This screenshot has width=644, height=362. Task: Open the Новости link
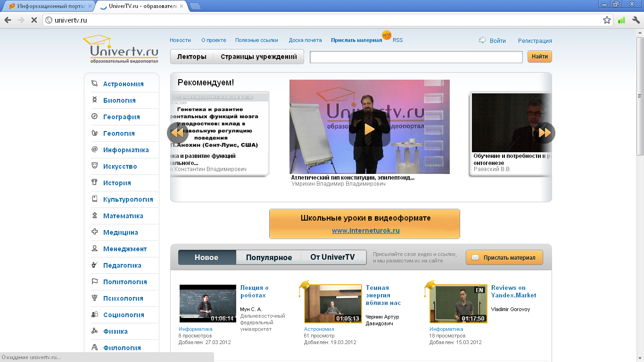click(180, 40)
